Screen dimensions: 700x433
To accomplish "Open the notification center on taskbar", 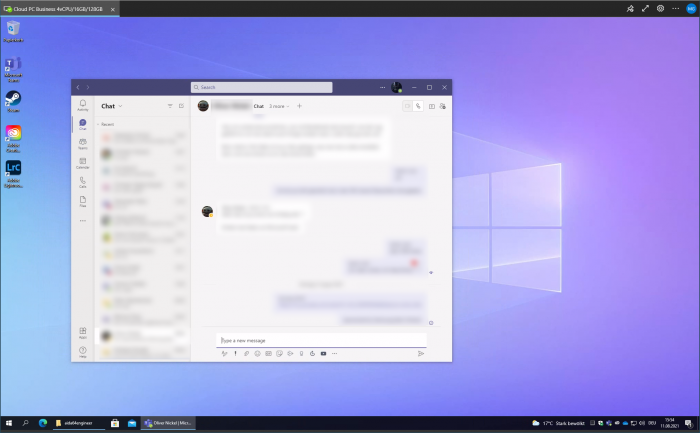I will pos(689,423).
